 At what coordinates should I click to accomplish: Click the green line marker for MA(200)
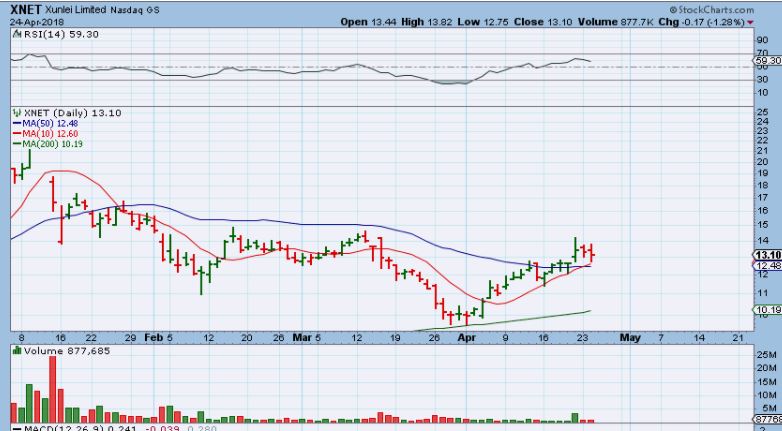(x=17, y=144)
